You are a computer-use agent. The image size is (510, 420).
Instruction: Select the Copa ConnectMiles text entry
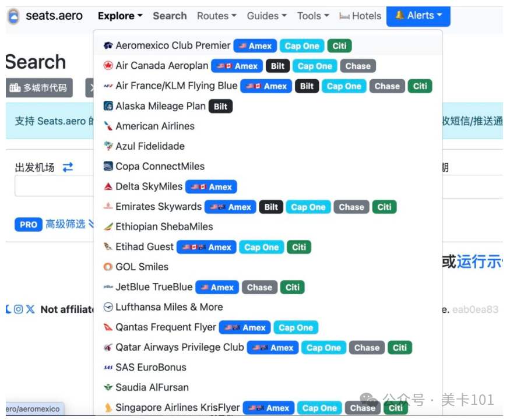(160, 167)
